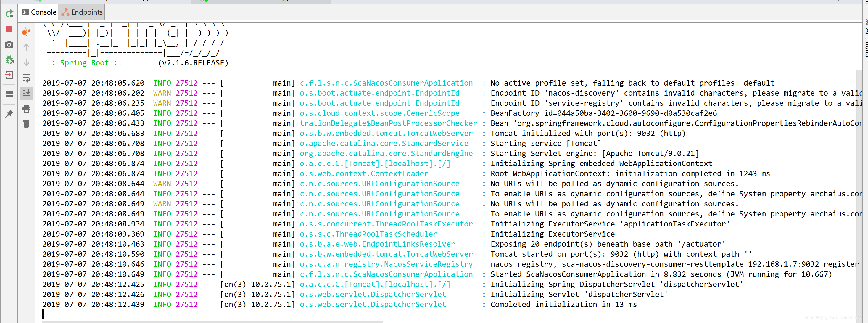This screenshot has height=323, width=868.
Task: Click the logger 'o.s.web.context.ContextLoader'
Action: pos(364,173)
